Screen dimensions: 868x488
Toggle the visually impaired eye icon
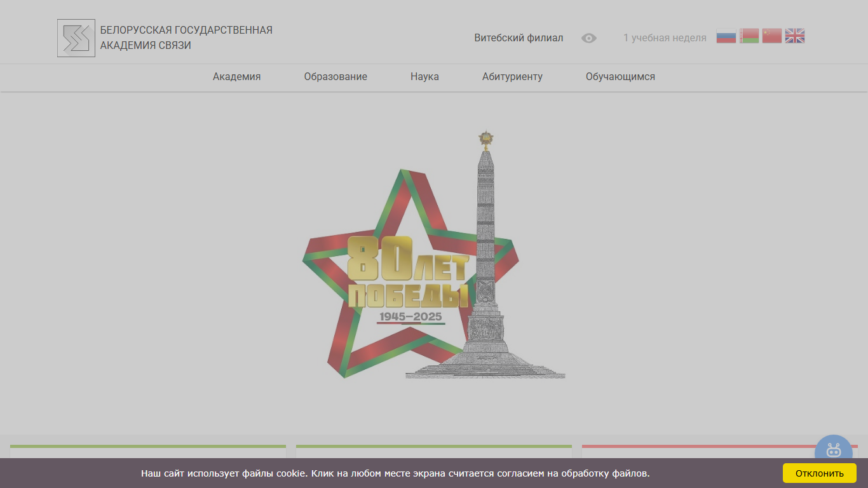pyautogui.click(x=589, y=38)
